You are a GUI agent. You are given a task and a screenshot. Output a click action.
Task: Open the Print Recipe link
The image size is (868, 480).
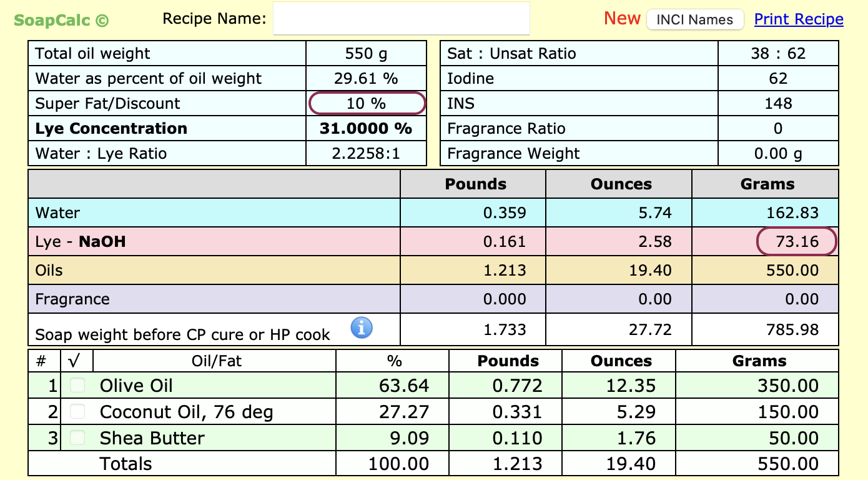point(799,19)
